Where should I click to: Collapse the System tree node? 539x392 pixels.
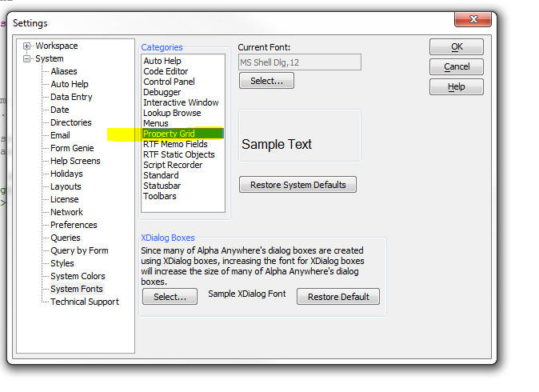pyautogui.click(x=26, y=59)
